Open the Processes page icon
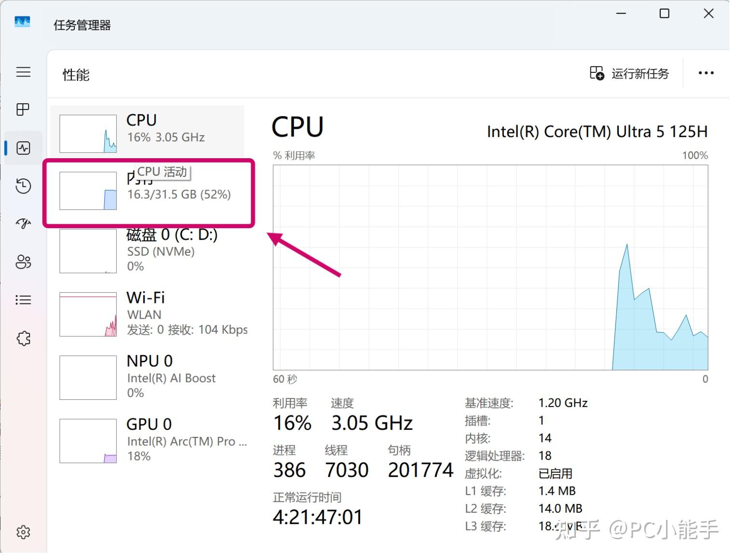 [23, 109]
